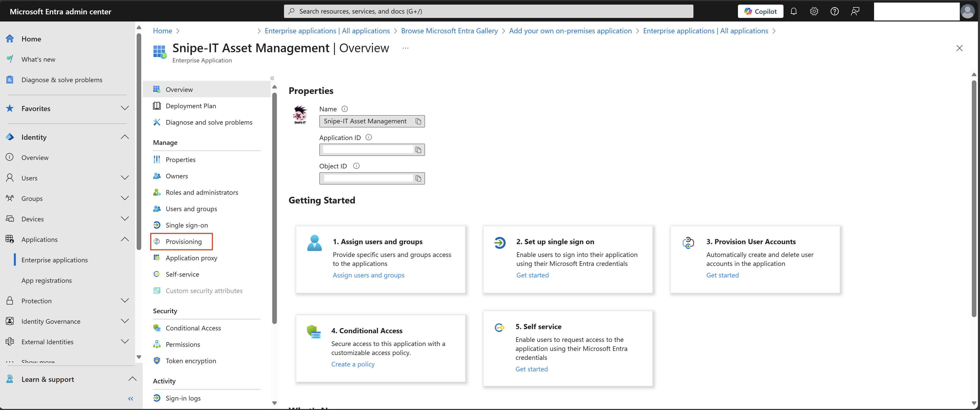Screen dimensions: 980x410
Task: Open the help question mark icon
Action: (834, 12)
